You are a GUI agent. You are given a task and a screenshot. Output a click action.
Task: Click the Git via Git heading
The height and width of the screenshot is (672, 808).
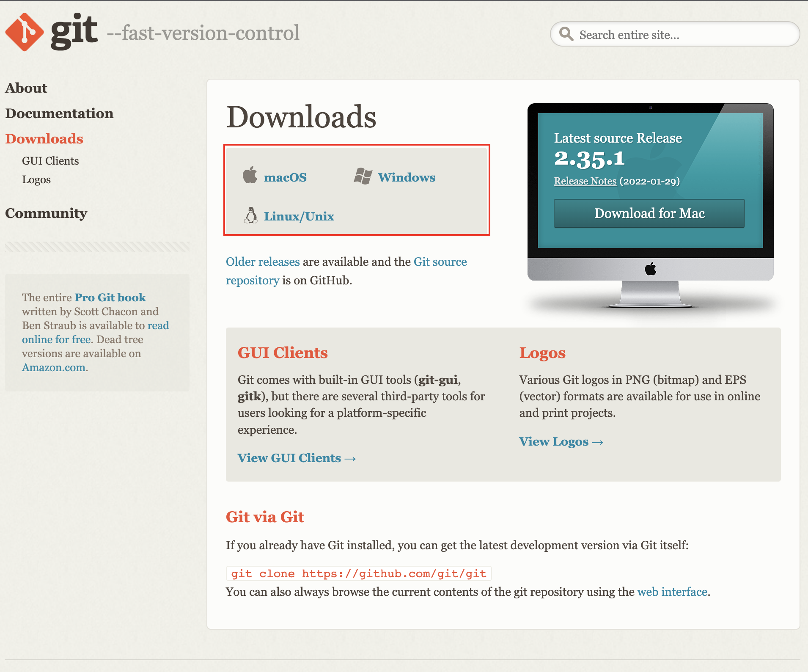(265, 517)
